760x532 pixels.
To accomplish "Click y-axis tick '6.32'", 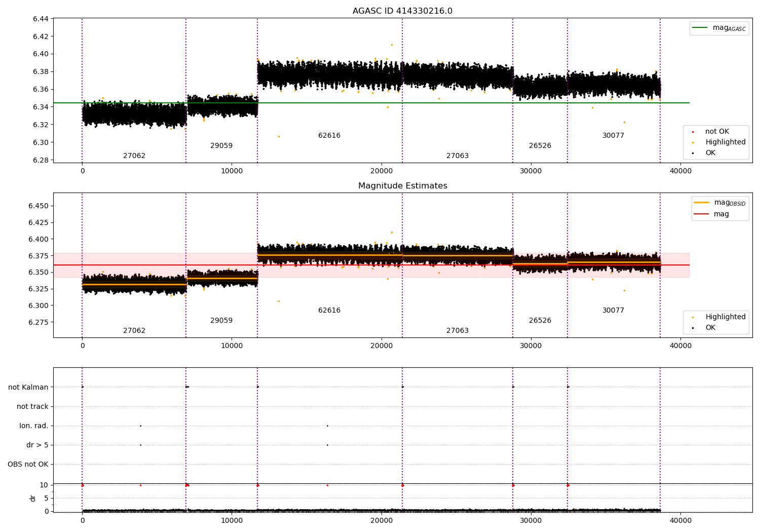I will 41,125.
